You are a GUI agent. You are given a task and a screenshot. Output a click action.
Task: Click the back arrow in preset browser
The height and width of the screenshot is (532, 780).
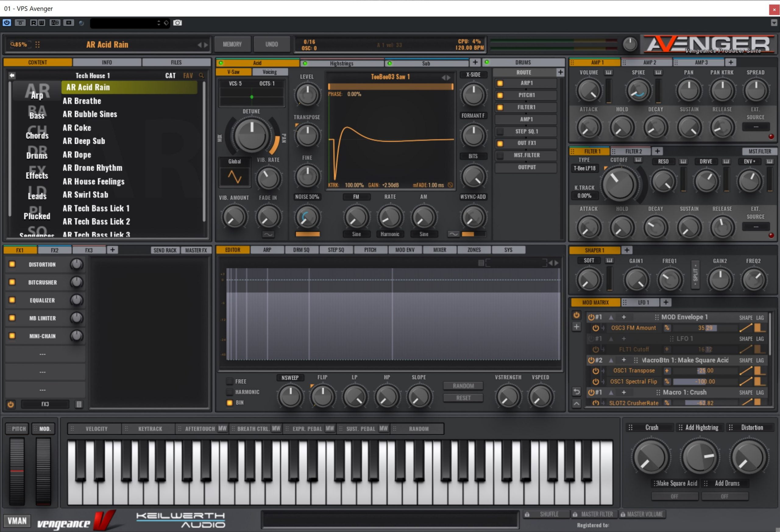[12, 76]
